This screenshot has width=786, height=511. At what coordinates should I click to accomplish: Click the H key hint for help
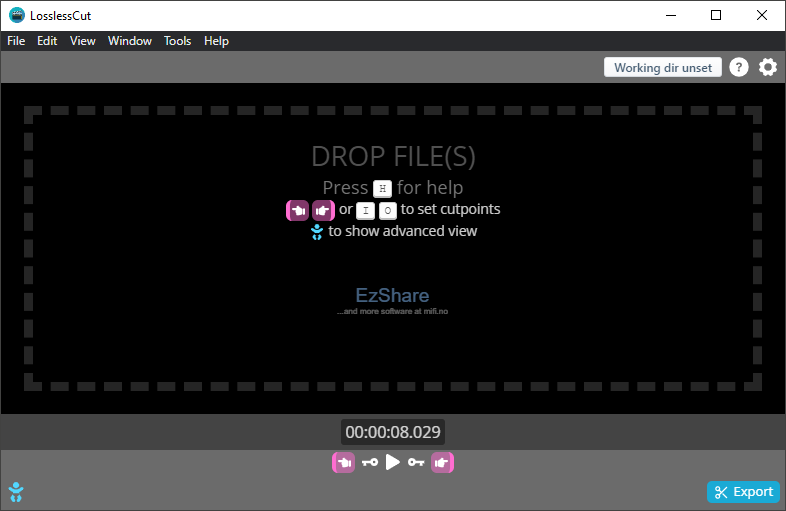tap(382, 189)
